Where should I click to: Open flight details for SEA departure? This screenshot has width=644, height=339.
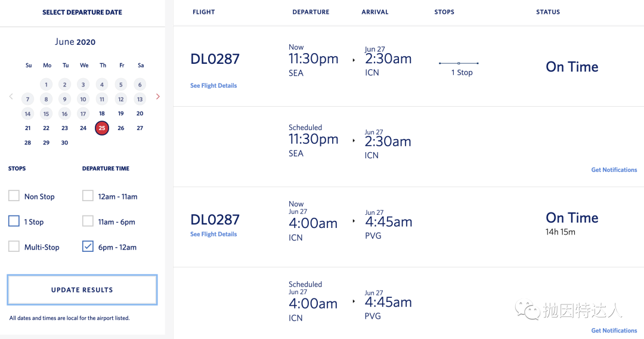(213, 86)
